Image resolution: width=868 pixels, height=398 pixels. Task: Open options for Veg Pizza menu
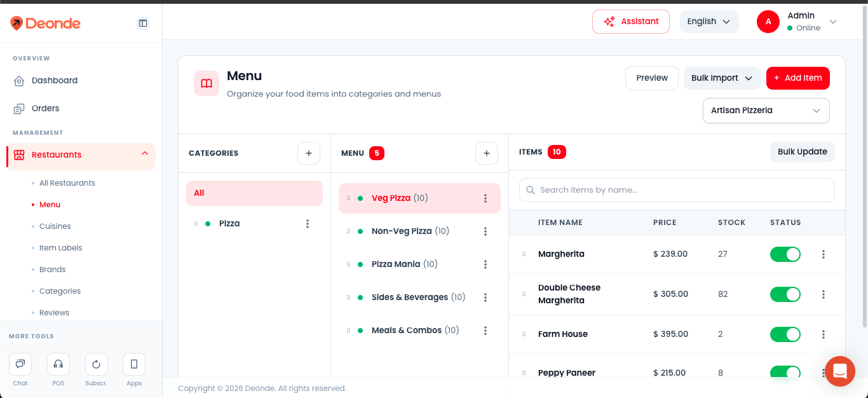tap(485, 198)
